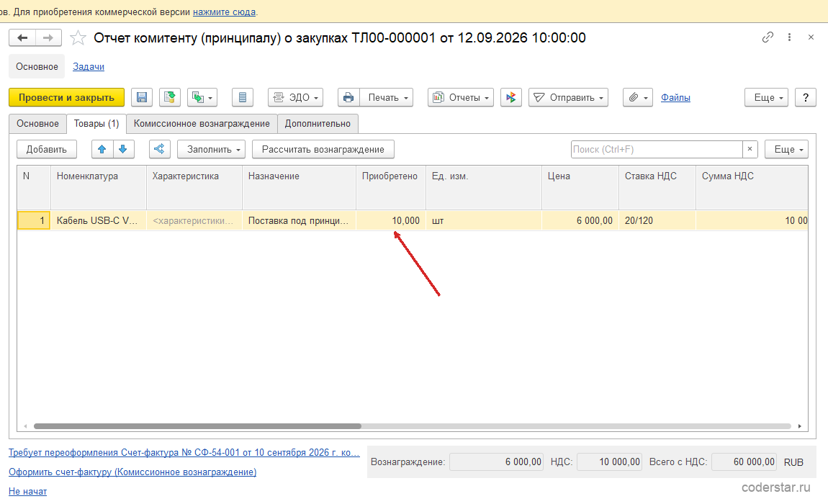This screenshot has width=828, height=504.
Task: Open the toolbar Еще menu next to help
Action: coord(767,98)
